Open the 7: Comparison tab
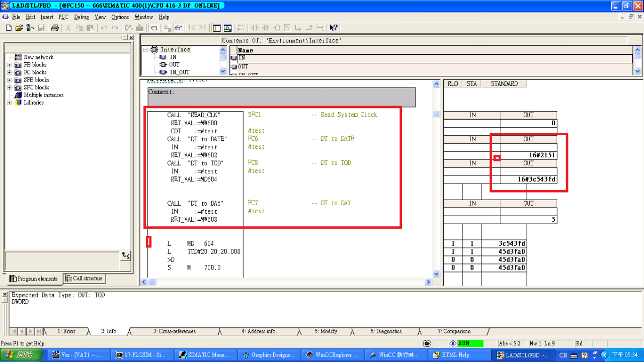The image size is (644, 362). tap(454, 331)
